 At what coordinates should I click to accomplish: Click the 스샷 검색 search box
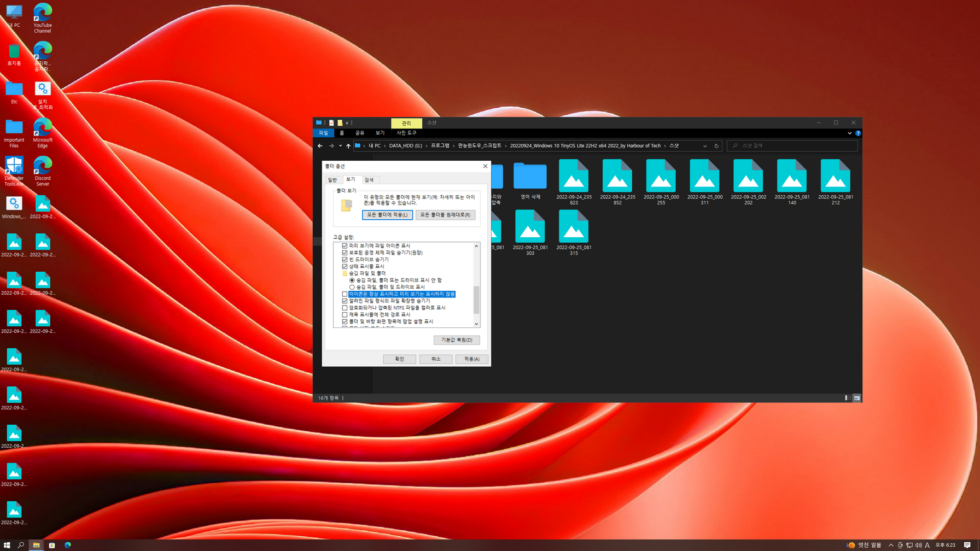(792, 146)
